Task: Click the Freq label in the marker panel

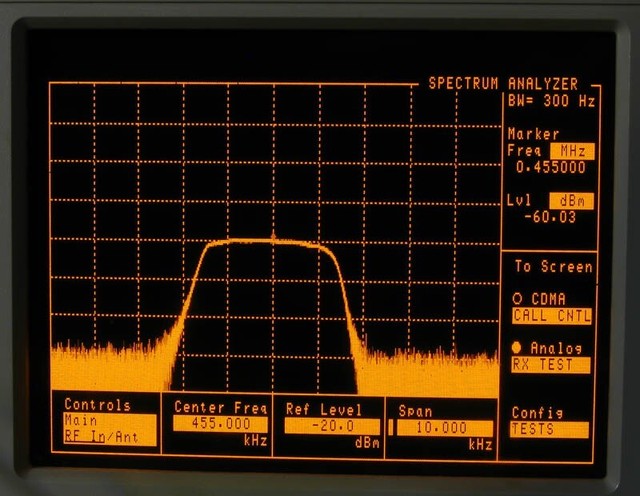Action: pos(524,150)
